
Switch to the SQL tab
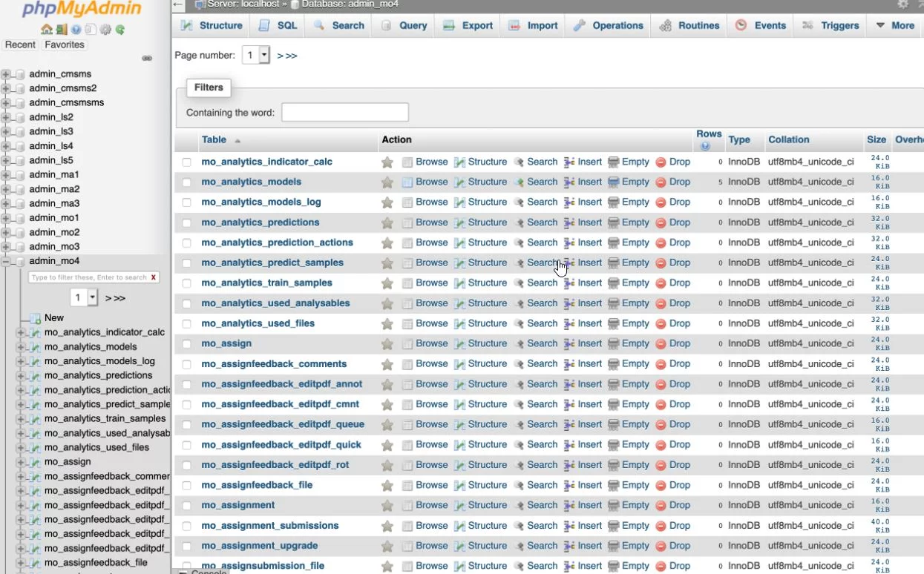278,25
